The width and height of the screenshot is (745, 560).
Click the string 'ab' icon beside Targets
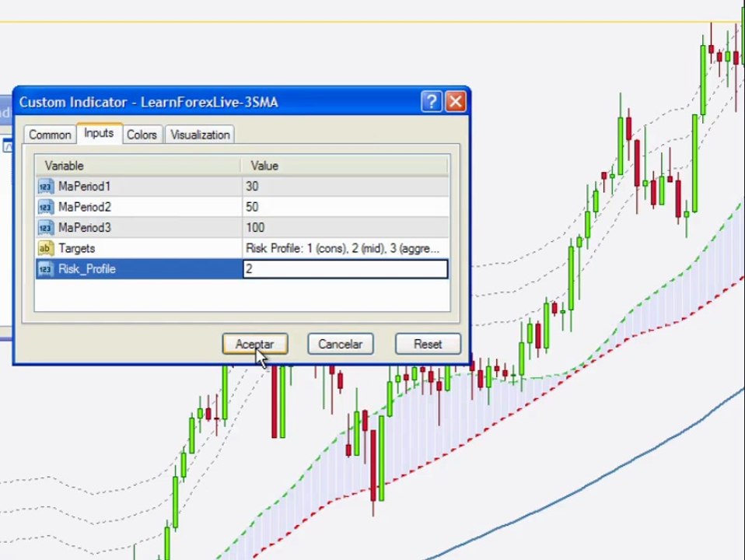46,248
